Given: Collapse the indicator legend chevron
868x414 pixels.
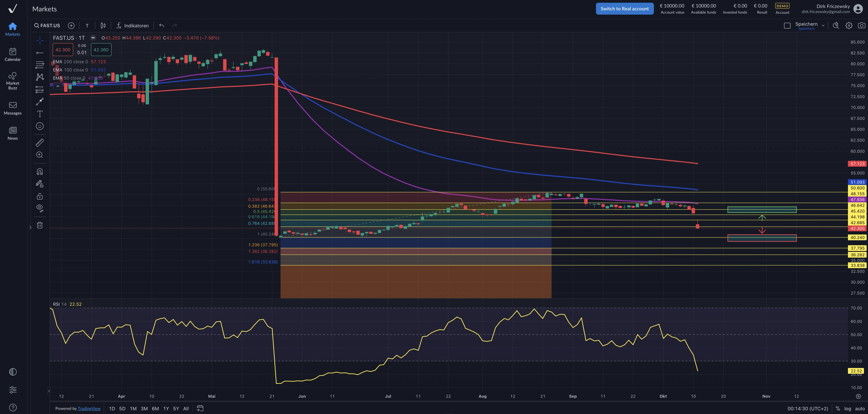Looking at the screenshot, I should 58,86.
